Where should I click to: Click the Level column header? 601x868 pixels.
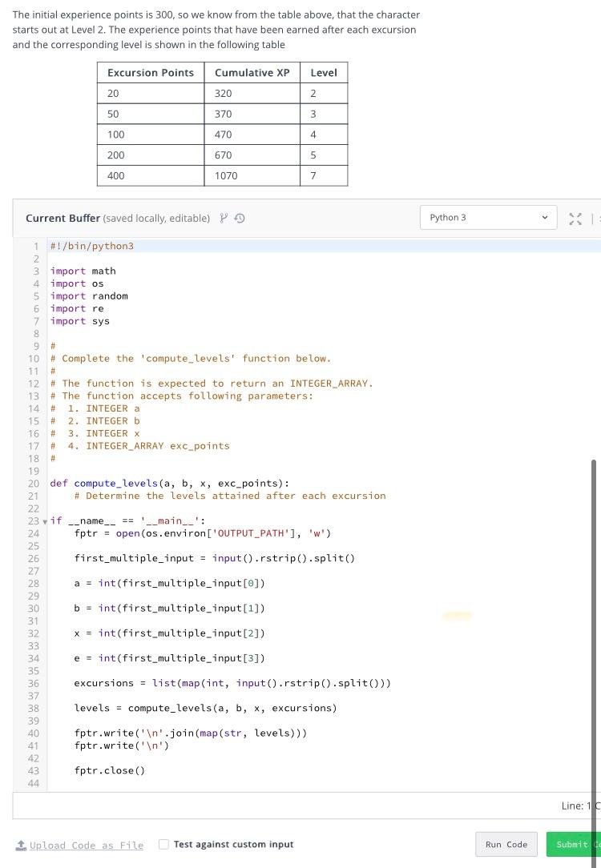pos(324,73)
